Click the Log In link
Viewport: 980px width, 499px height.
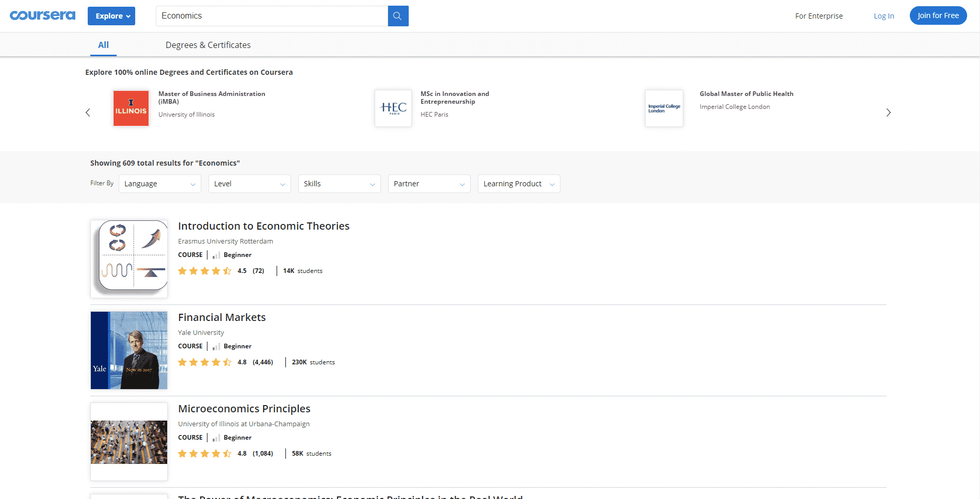(883, 16)
